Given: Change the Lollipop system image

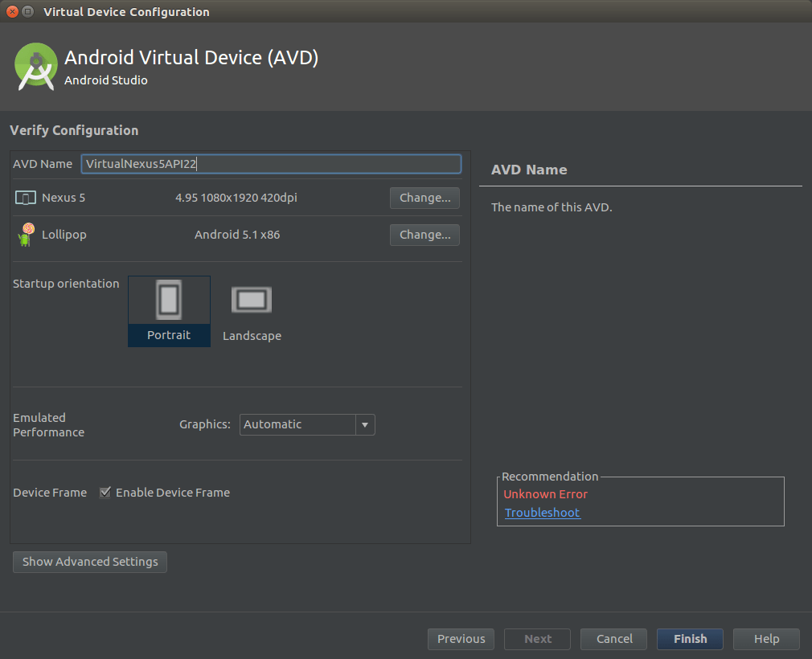Looking at the screenshot, I should pos(424,235).
